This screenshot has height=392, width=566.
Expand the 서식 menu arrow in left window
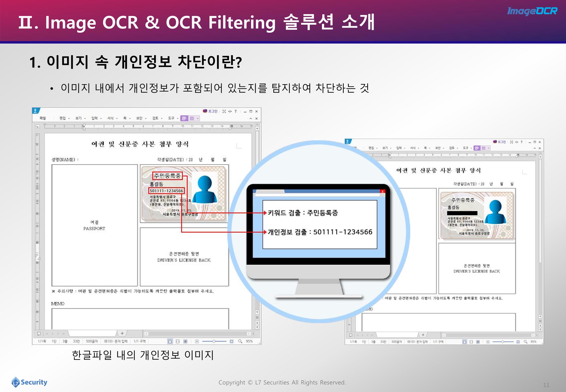click(117, 118)
